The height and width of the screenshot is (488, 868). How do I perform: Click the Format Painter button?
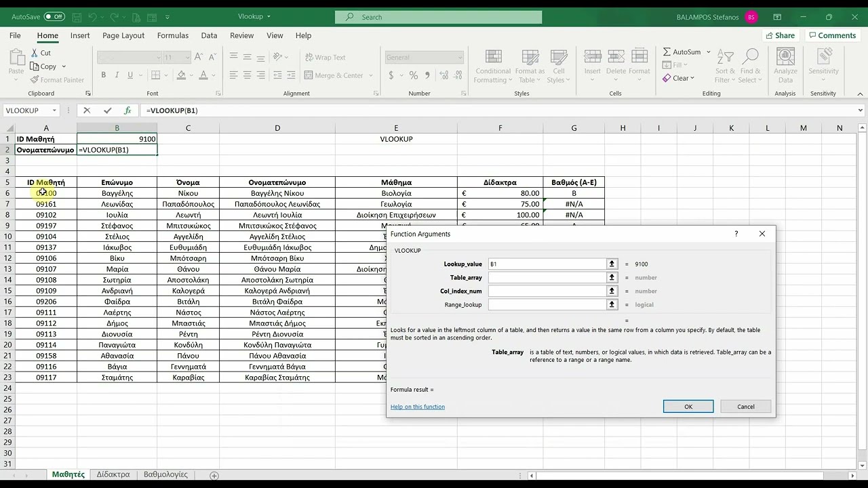[58, 80]
